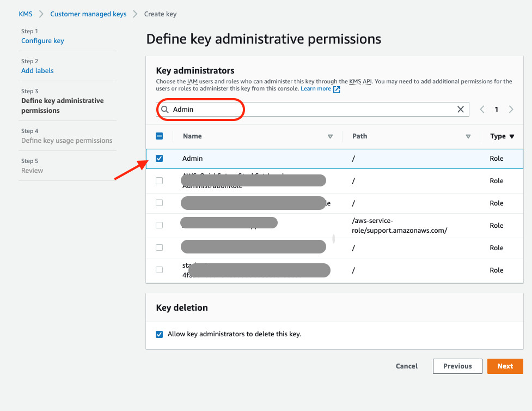The width and height of the screenshot is (532, 411).
Task: Check the role with aws-service-role path
Action: [x=159, y=225]
